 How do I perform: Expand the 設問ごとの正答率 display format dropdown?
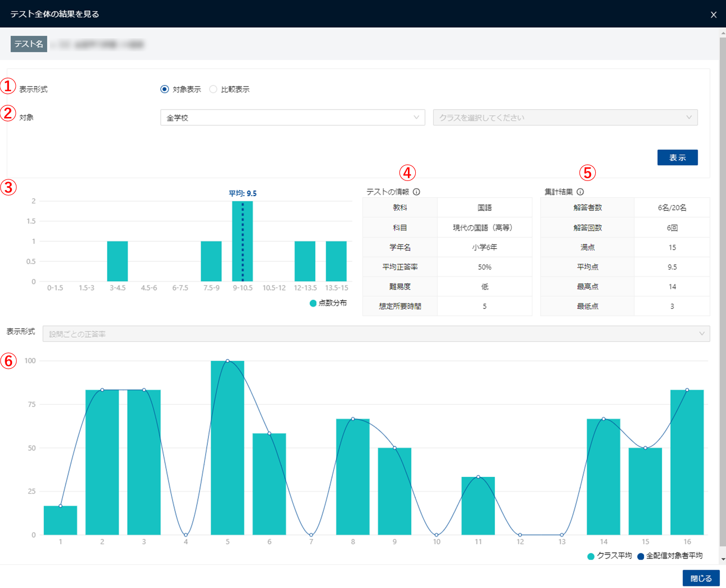(376, 334)
